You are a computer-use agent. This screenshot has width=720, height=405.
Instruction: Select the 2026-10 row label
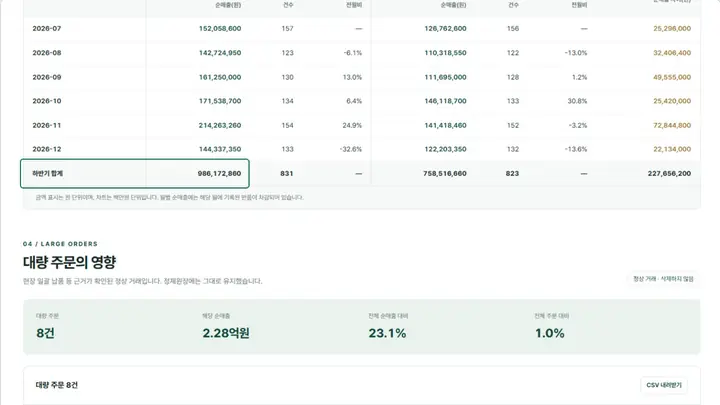[x=47, y=101]
